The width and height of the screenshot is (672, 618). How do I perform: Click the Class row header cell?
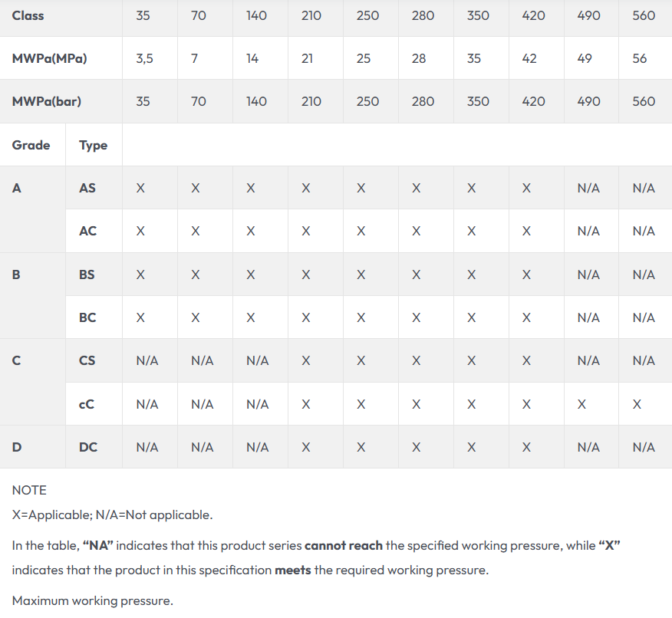(27, 15)
